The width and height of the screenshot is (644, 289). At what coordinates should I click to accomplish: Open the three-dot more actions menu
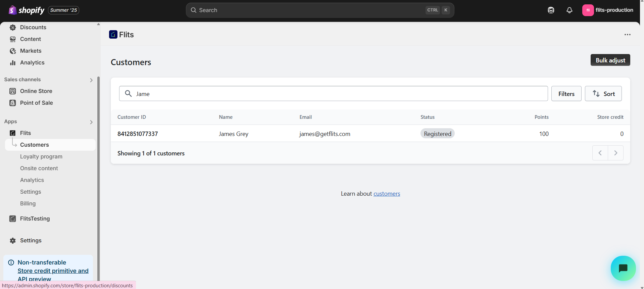(x=627, y=35)
